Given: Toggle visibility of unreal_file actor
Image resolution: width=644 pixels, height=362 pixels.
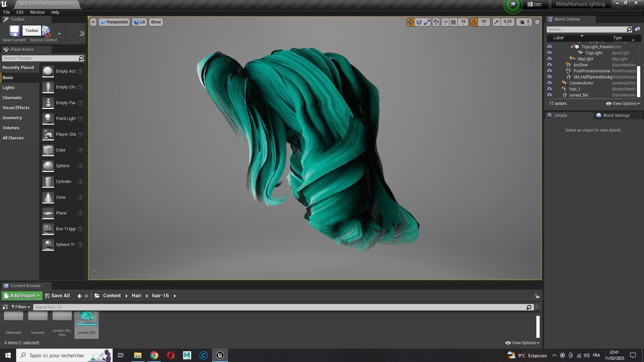Looking at the screenshot, I should (x=549, y=95).
